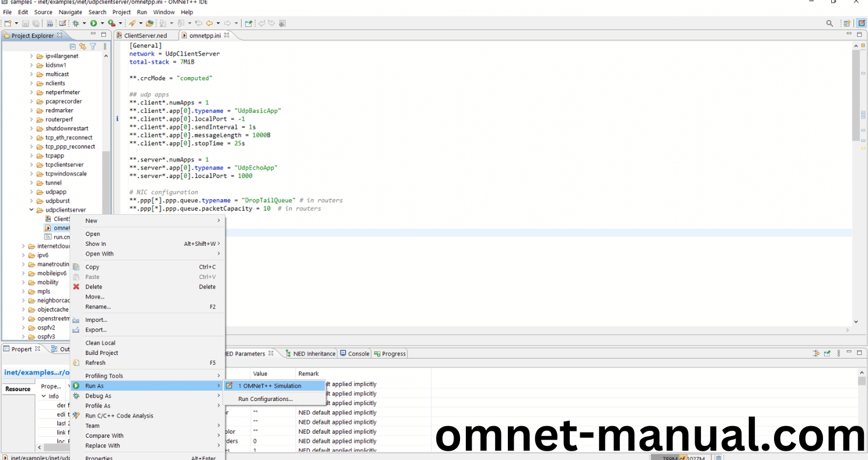Image resolution: width=868 pixels, height=460 pixels.
Task: Click the New file wizard toolbar icon
Action: (8, 23)
